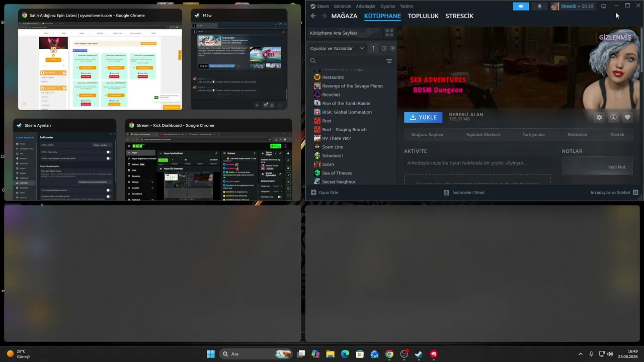Viewport: 644px width, 362px height.
Task: Open Microsoft Edge from taskbar
Action: point(345,354)
